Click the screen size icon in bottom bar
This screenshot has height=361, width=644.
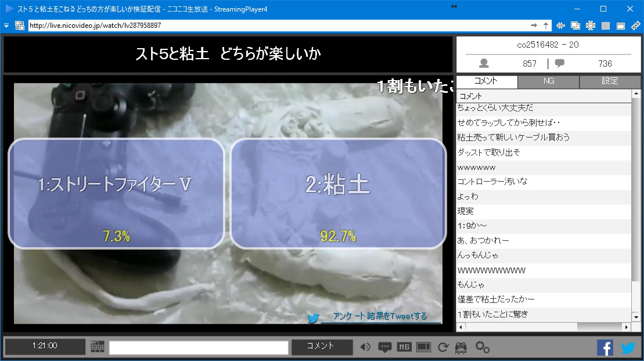[x=423, y=347]
